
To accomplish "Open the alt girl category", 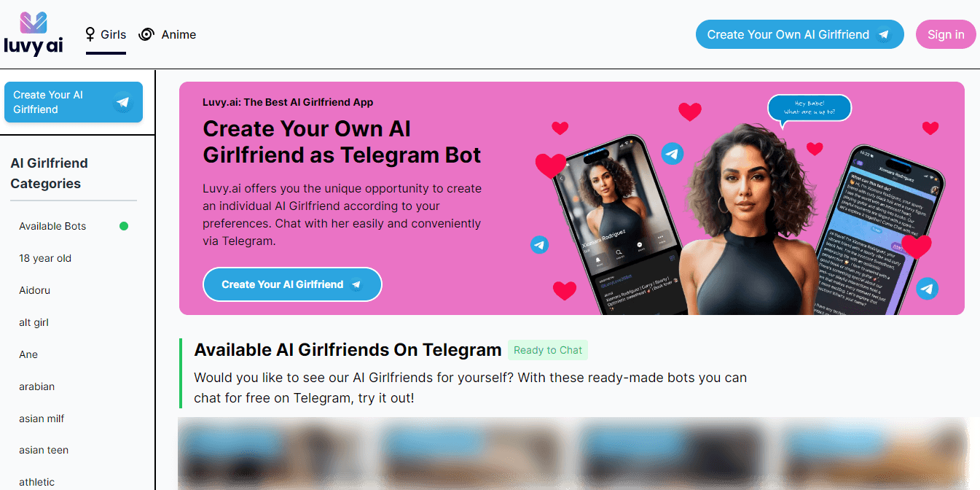I will click(x=34, y=322).
